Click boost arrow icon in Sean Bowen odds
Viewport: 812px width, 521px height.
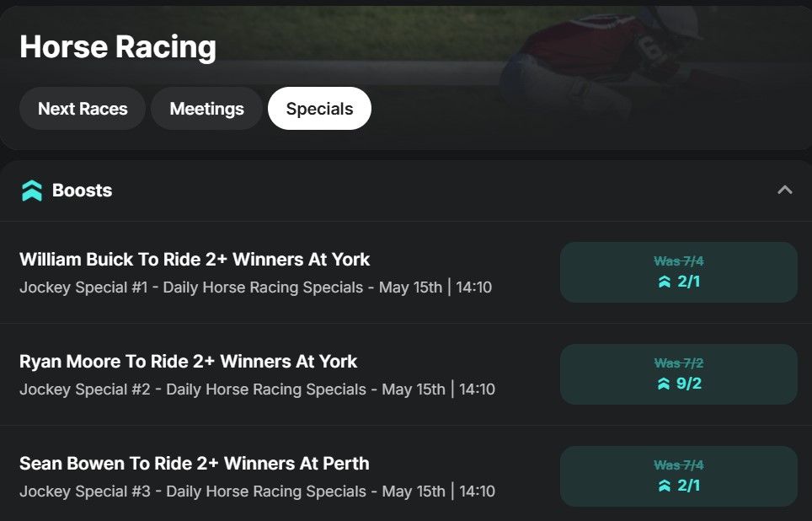coord(664,486)
